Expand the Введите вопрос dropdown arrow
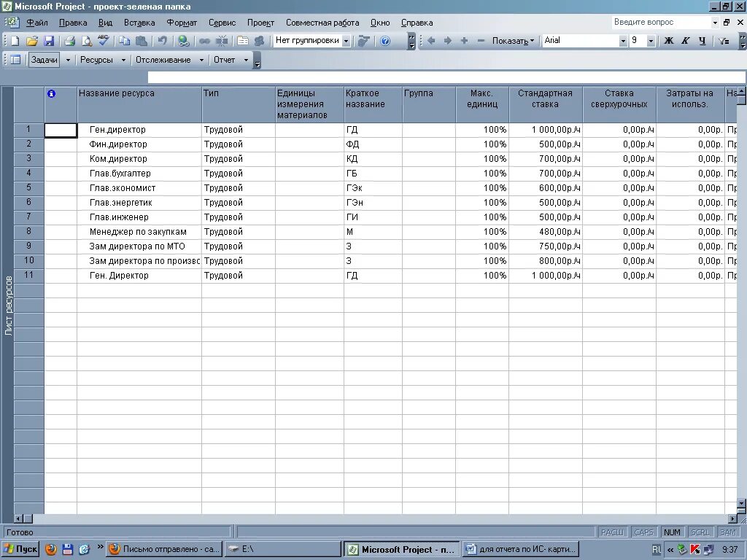Viewport: 747px width, 560px height. 715,23
